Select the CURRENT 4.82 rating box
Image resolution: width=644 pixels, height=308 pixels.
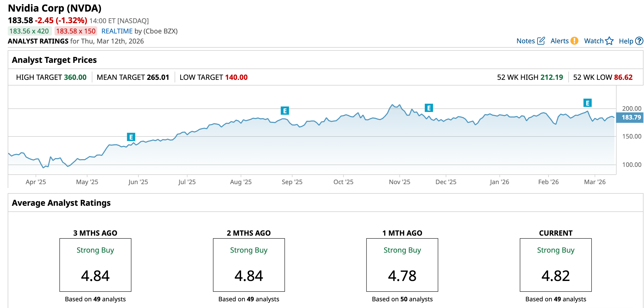[556, 265]
